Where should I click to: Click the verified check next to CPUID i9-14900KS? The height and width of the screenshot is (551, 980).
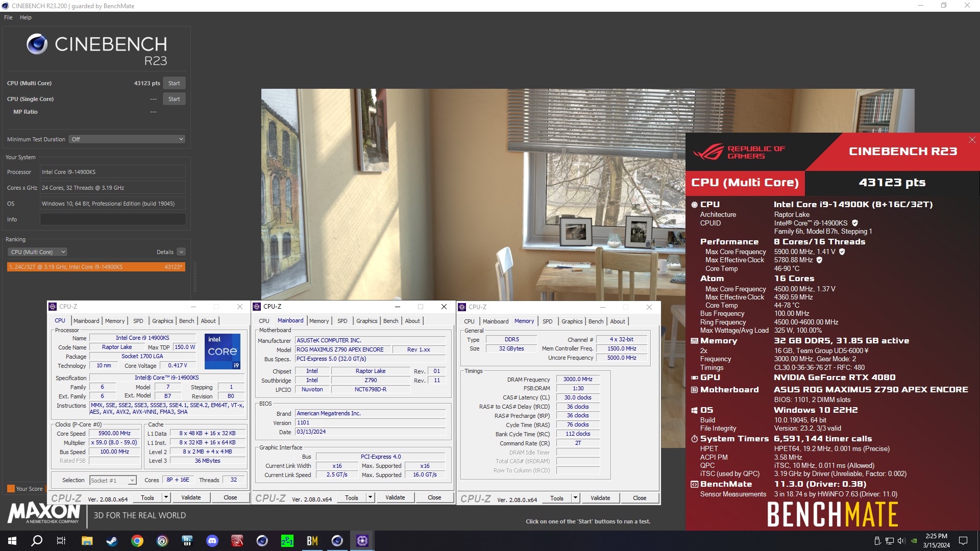[x=855, y=223]
